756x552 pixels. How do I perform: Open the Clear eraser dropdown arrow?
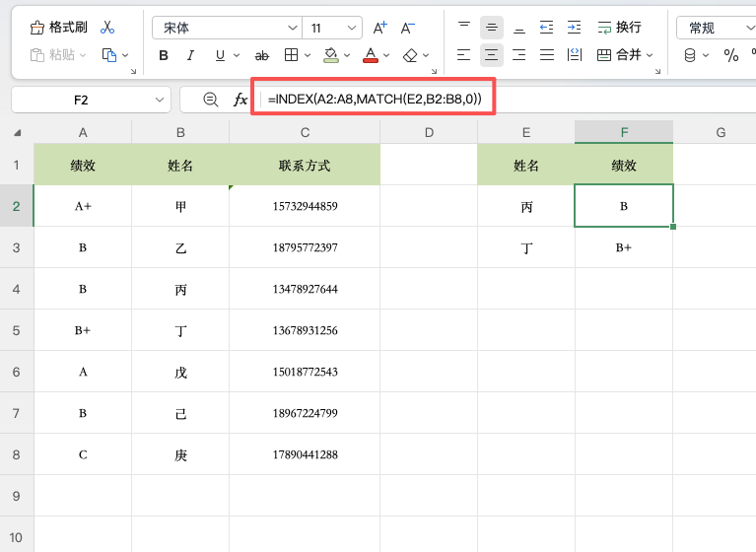[426, 55]
